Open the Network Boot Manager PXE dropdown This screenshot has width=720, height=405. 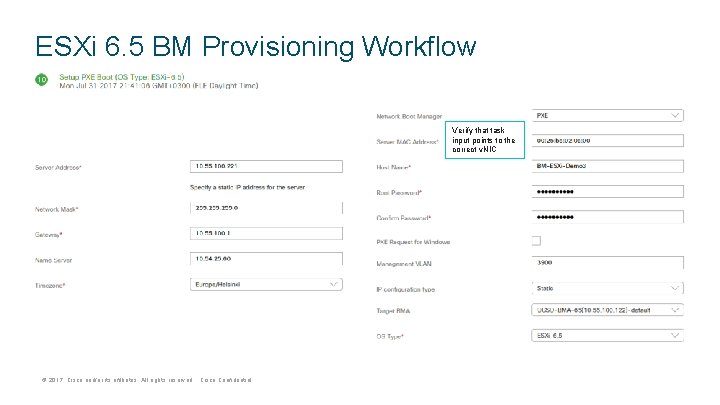[x=608, y=115]
